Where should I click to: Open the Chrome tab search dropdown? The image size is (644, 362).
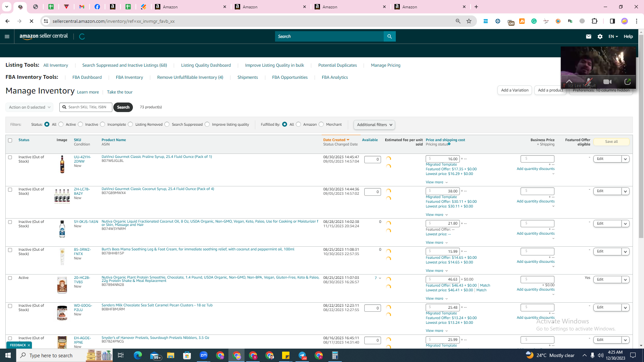tap(6, 7)
